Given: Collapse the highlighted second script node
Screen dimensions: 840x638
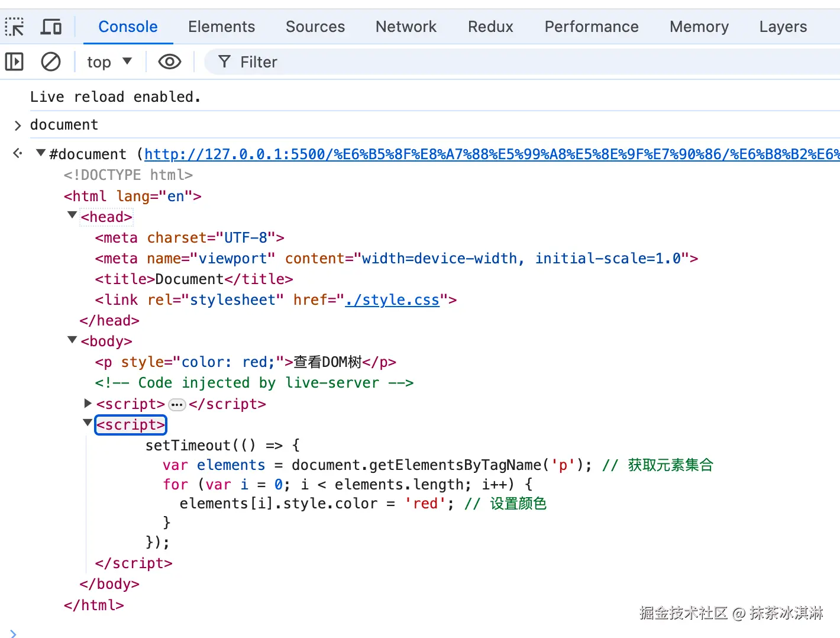Looking at the screenshot, I should (x=88, y=423).
